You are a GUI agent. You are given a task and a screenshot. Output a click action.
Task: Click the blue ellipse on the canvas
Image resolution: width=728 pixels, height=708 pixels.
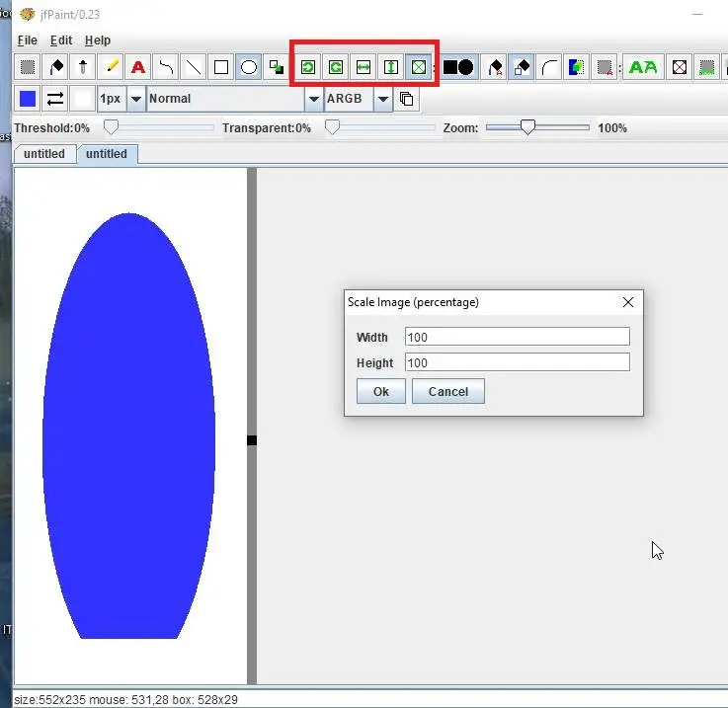click(129, 426)
